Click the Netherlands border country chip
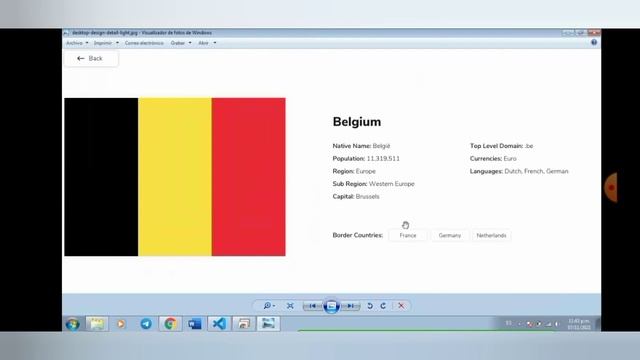640x360 pixels. point(491,236)
